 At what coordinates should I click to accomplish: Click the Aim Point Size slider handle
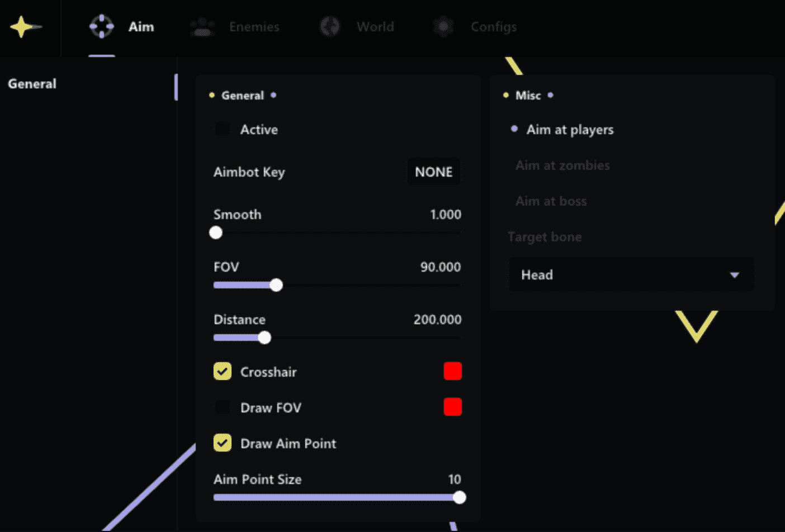pos(459,497)
